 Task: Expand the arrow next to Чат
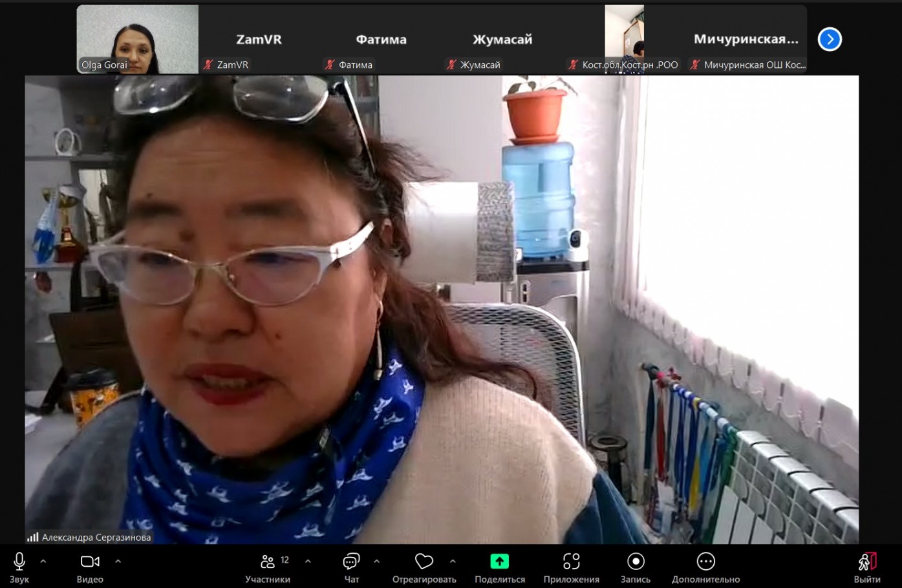tap(376, 562)
